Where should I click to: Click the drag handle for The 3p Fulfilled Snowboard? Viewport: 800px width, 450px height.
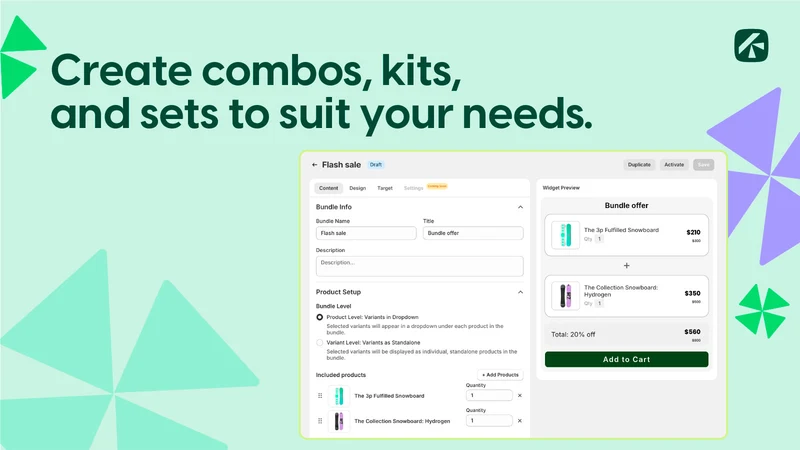click(320, 395)
